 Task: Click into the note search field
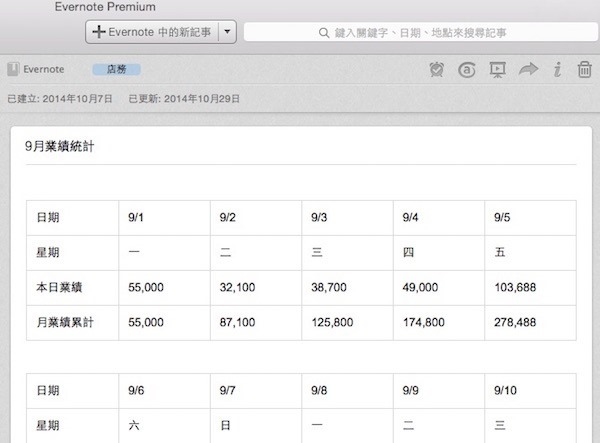click(x=420, y=32)
